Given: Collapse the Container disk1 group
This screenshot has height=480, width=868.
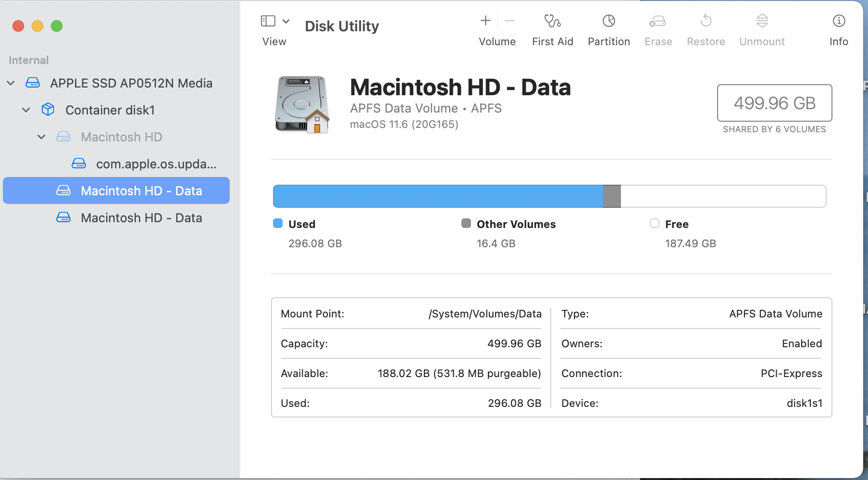Looking at the screenshot, I should click(26, 110).
